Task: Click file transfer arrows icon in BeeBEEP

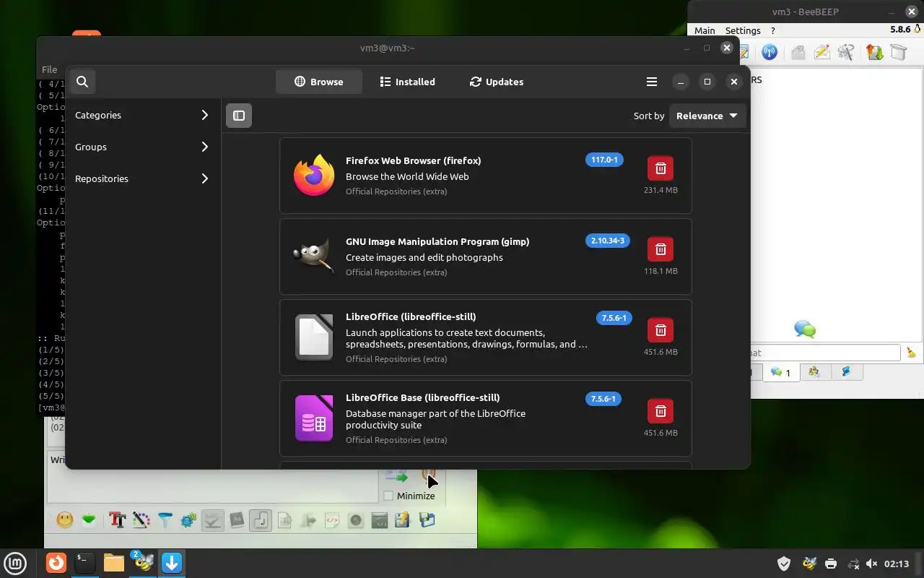Action: click(x=875, y=52)
